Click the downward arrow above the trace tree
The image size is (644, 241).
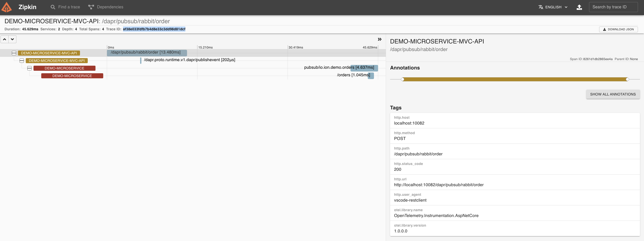(13, 39)
